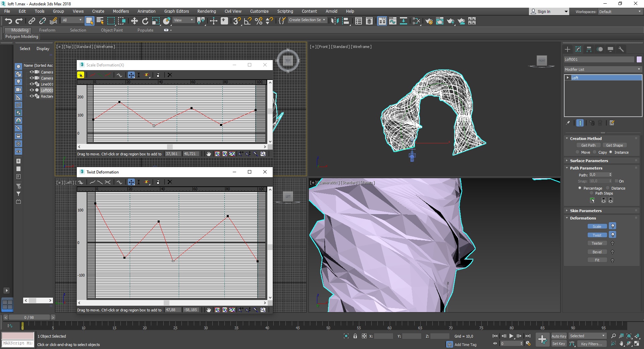This screenshot has width=644, height=349.
Task: Toggle Percent Snap icon
Action: [259, 21]
